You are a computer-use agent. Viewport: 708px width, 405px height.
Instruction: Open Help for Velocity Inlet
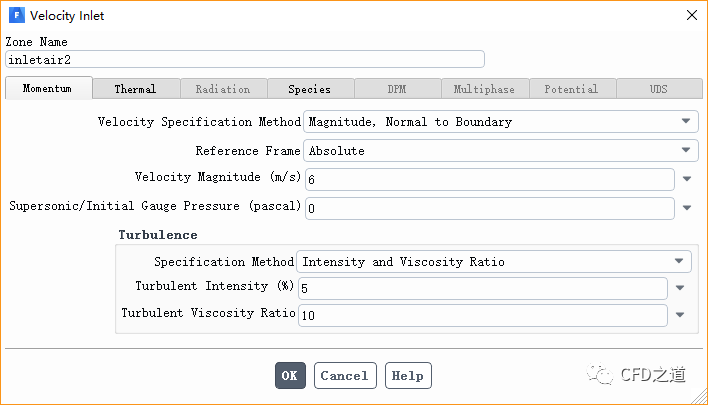click(407, 376)
